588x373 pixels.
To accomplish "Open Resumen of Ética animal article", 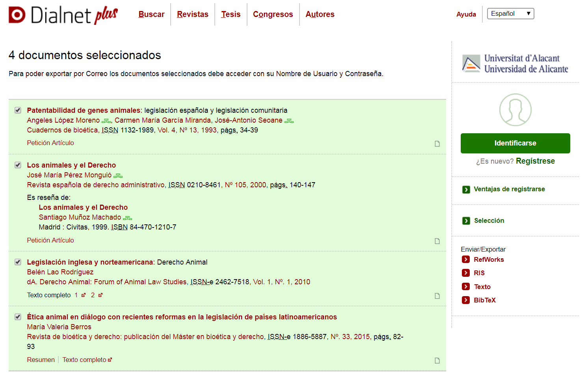I will (x=41, y=360).
